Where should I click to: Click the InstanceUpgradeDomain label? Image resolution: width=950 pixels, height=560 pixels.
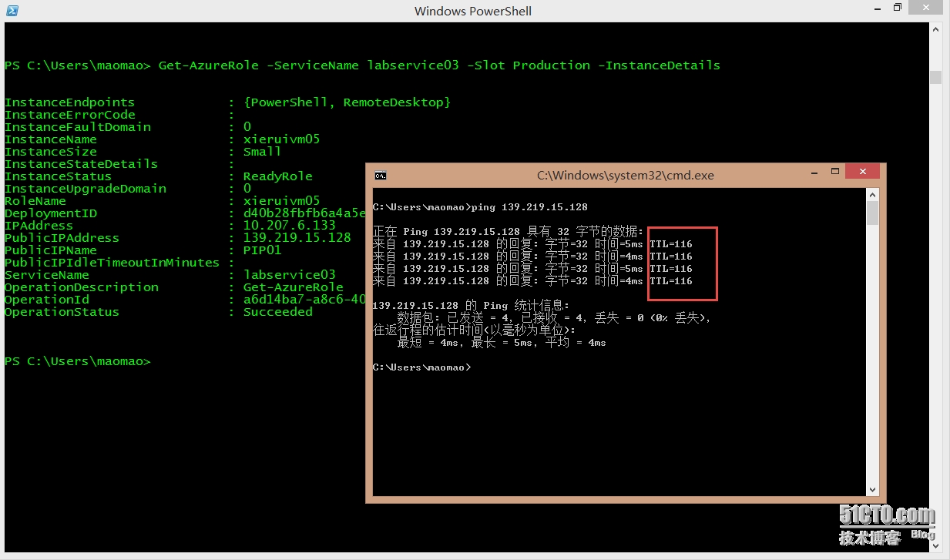pos(85,189)
